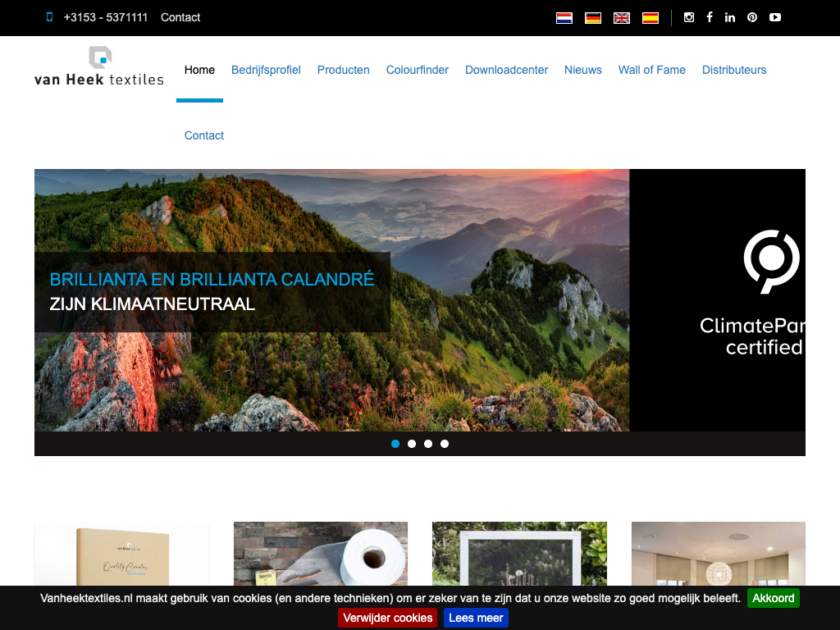Jump to the fourth carousel slide dot
840x630 pixels.
[x=445, y=444]
